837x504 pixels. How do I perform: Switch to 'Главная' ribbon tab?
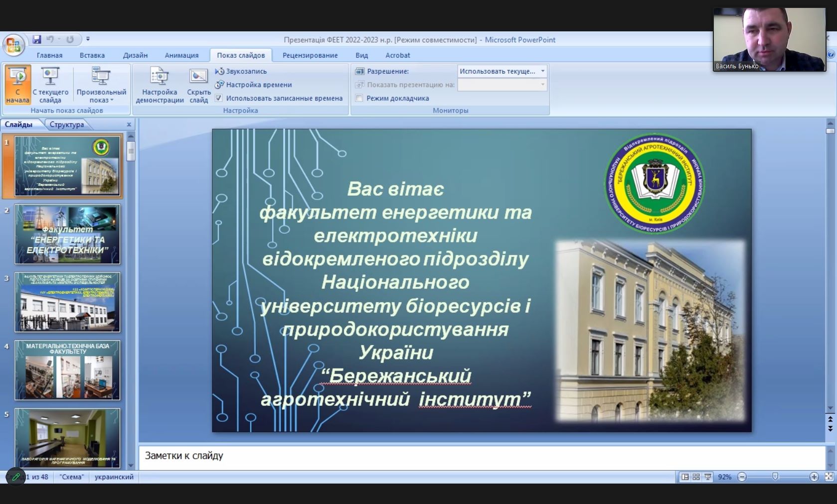click(x=49, y=55)
